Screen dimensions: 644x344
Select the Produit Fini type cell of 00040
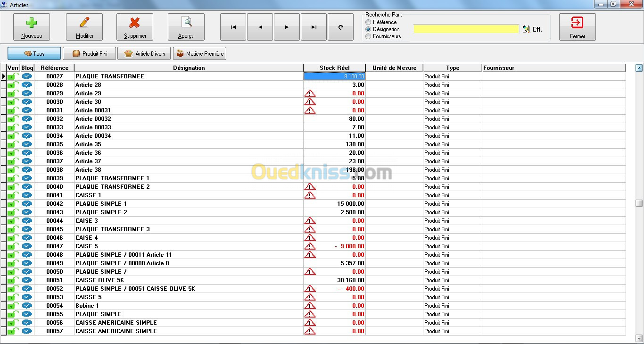[453, 187]
